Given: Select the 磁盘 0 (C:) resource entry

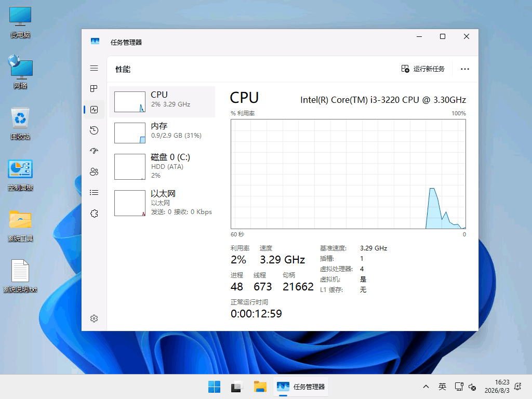Looking at the screenshot, I should pos(162,166).
